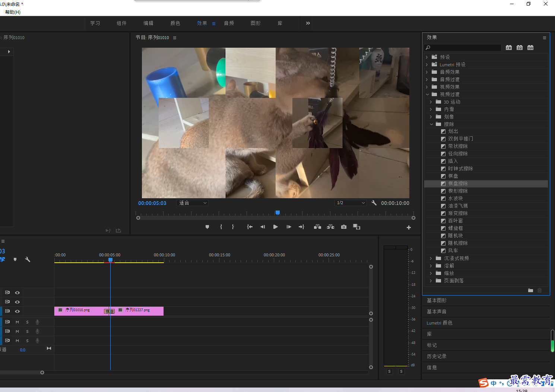This screenshot has height=392, width=555.
Task: Click the Effects search field
Action: [463, 48]
